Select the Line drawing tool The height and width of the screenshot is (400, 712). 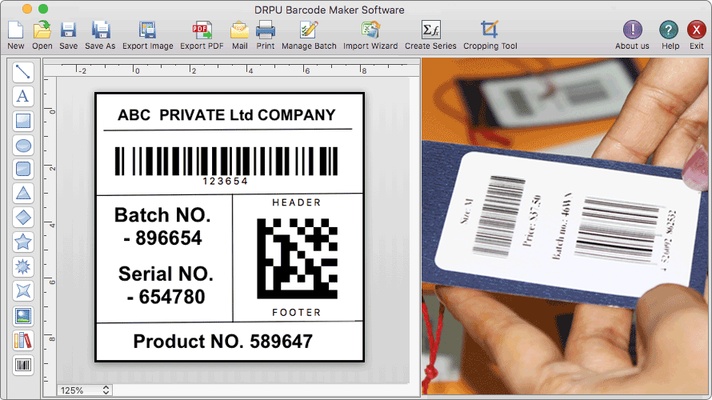click(x=23, y=72)
